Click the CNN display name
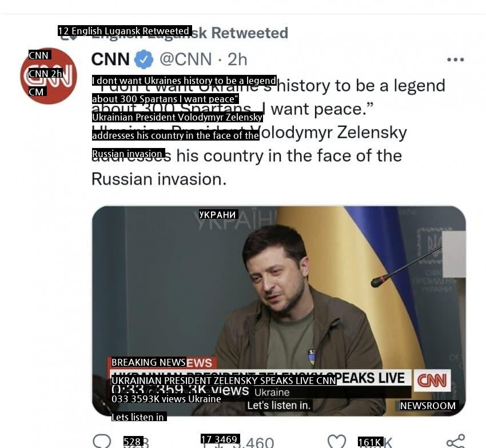 coord(111,59)
